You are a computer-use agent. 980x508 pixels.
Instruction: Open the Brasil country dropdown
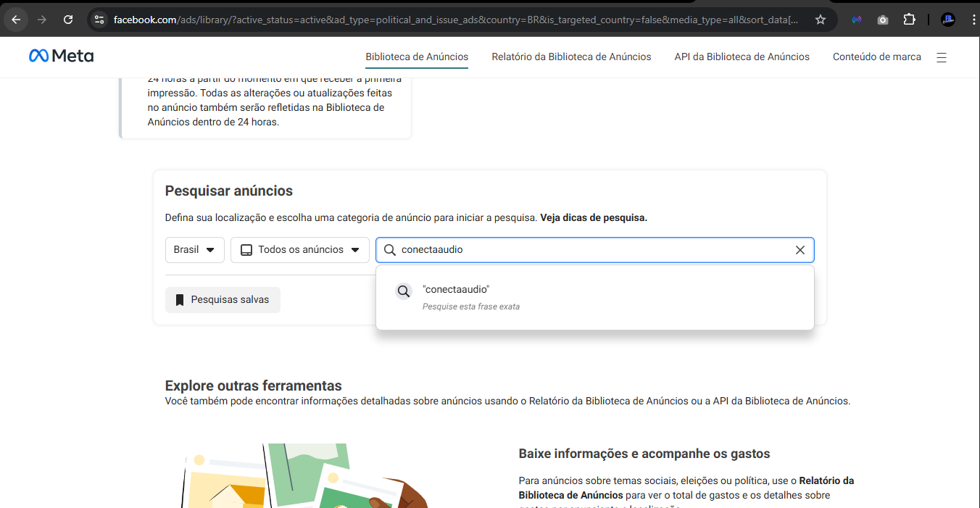(195, 250)
